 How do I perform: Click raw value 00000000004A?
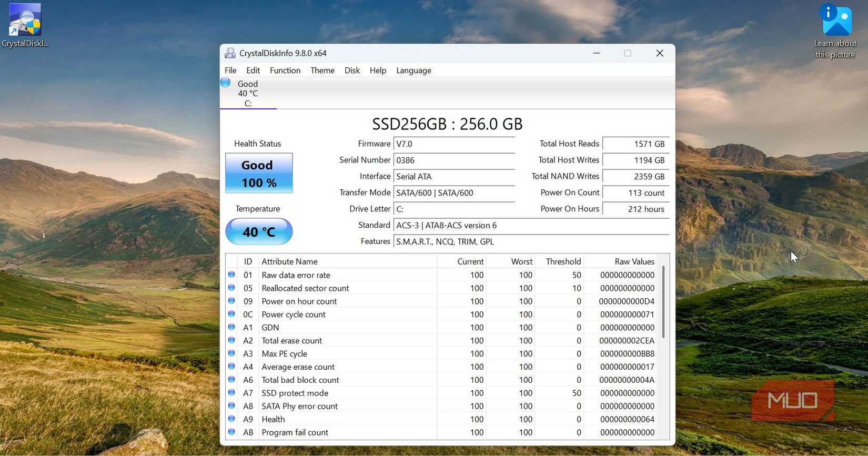(627, 380)
